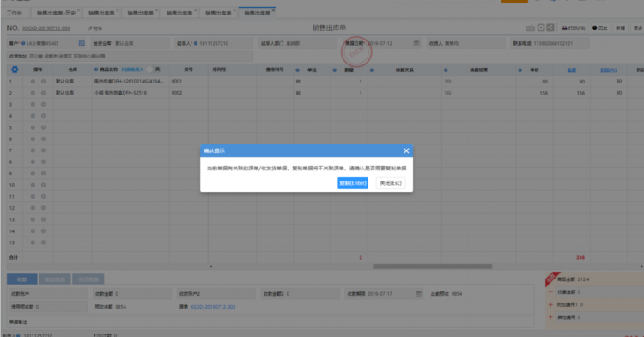Open calendar picker for 收款期限
The image size is (644, 337).
(x=418, y=294)
